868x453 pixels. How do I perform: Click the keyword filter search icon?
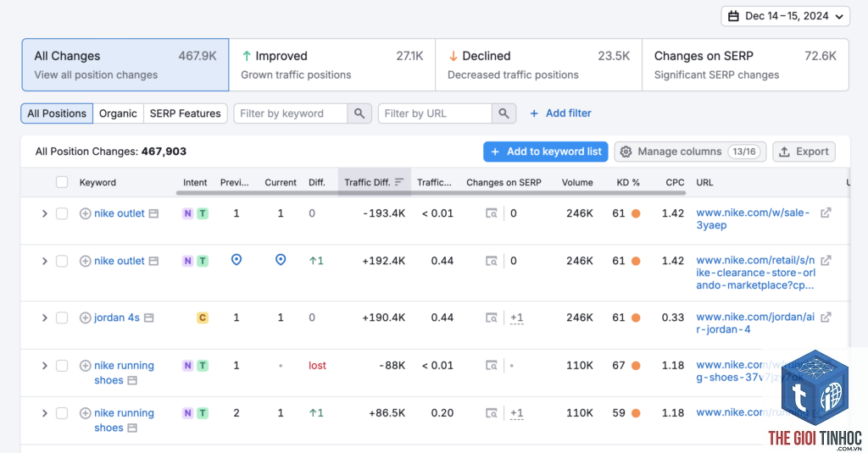(x=359, y=113)
